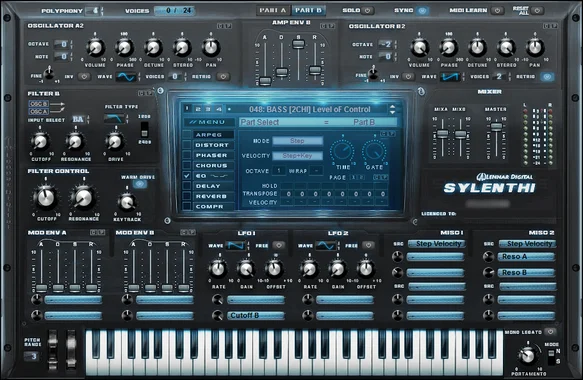The height and width of the screenshot is (380, 583).
Task: Adjust Oscillator A2 Phase knob
Action: pos(124,48)
